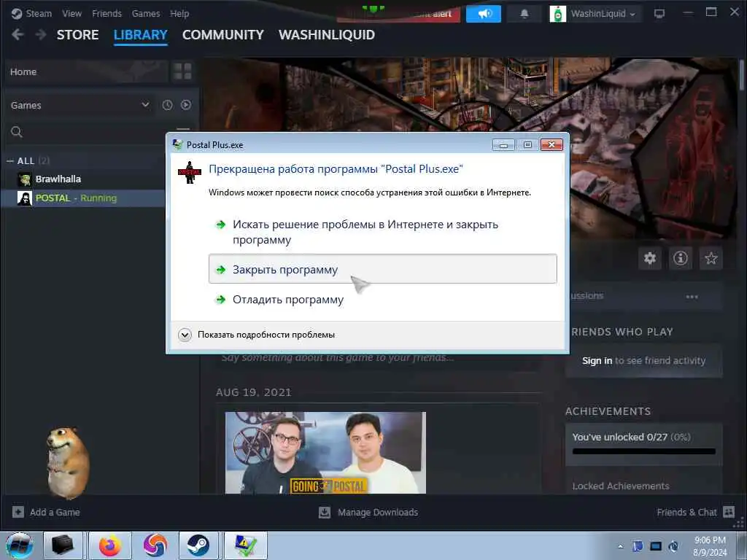The width and height of the screenshot is (747, 560).
Task: Open game settings gear icon
Action: (x=650, y=259)
